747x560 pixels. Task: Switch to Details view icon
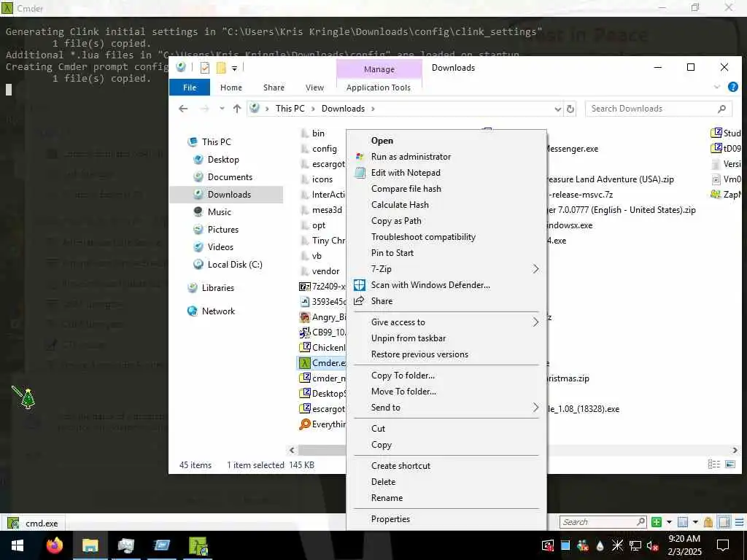click(713, 464)
